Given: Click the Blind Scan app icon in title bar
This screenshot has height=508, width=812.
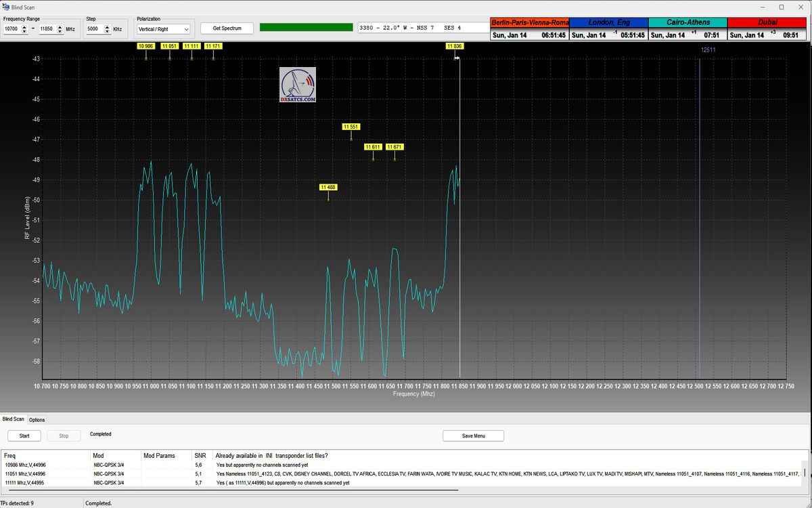Looking at the screenshot, I should [x=6, y=7].
